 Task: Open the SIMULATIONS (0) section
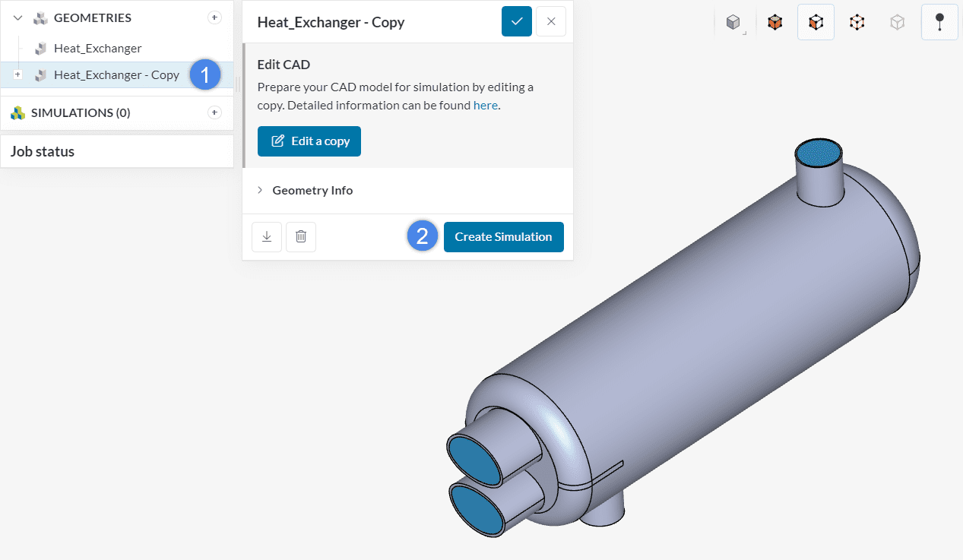[x=80, y=112]
